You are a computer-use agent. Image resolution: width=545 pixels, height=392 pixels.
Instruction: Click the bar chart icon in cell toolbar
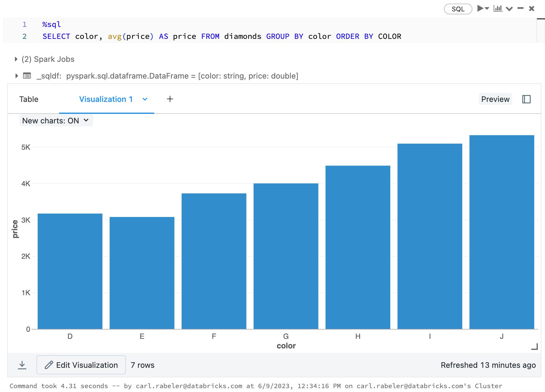pos(498,8)
